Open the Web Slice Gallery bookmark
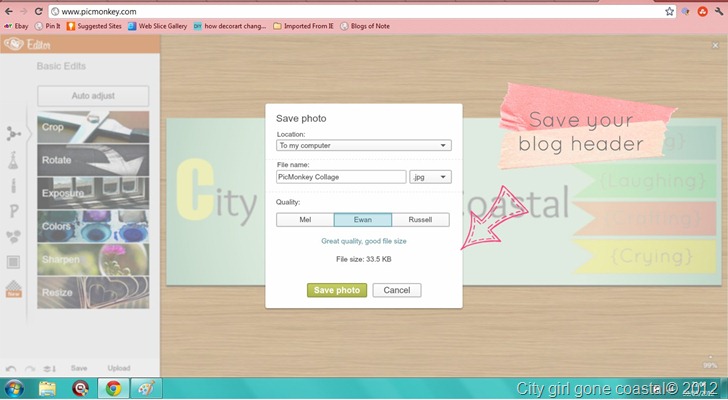The image size is (728, 400). click(158, 26)
